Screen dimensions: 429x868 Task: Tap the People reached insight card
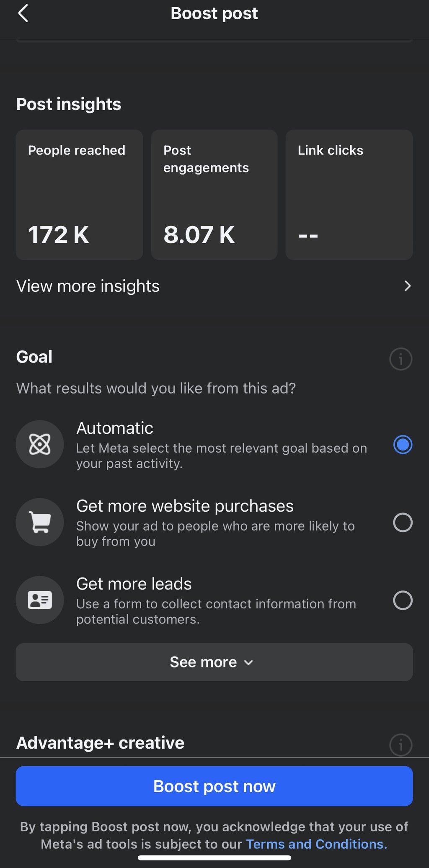click(79, 195)
